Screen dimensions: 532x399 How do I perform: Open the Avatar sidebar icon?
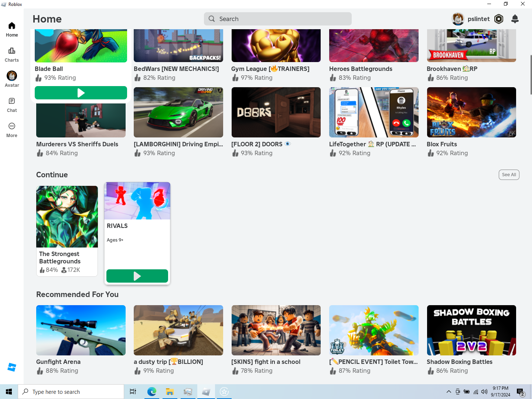point(12,79)
